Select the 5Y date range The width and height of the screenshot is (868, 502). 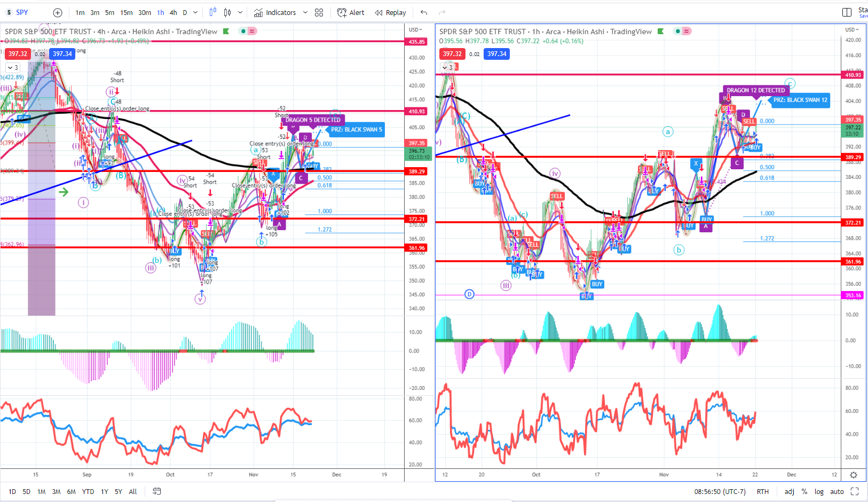(119, 492)
